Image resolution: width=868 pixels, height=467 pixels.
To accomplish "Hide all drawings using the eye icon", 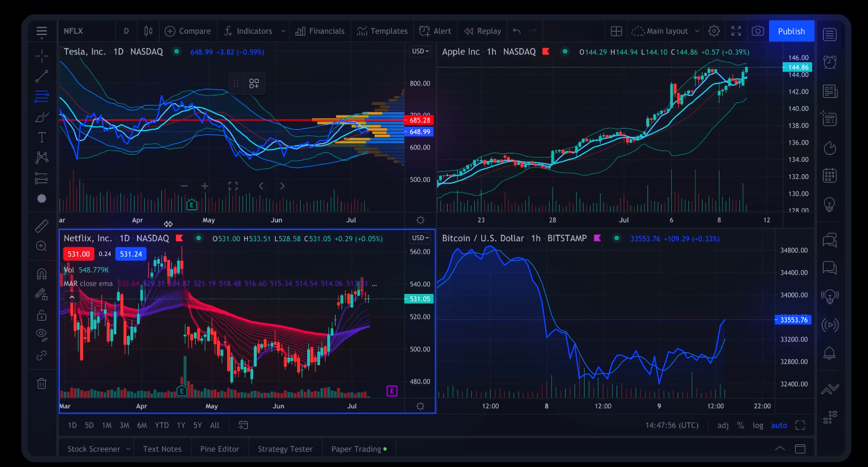I will tap(42, 335).
